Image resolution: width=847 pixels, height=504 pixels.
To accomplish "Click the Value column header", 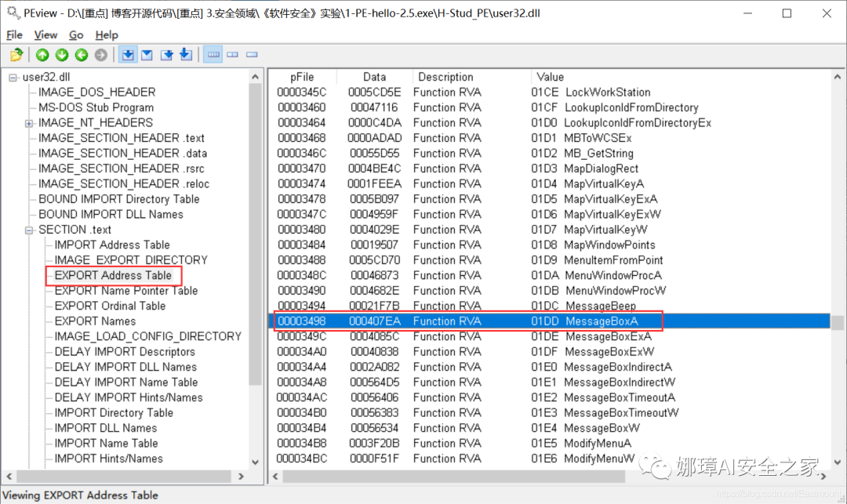I will coord(681,77).
